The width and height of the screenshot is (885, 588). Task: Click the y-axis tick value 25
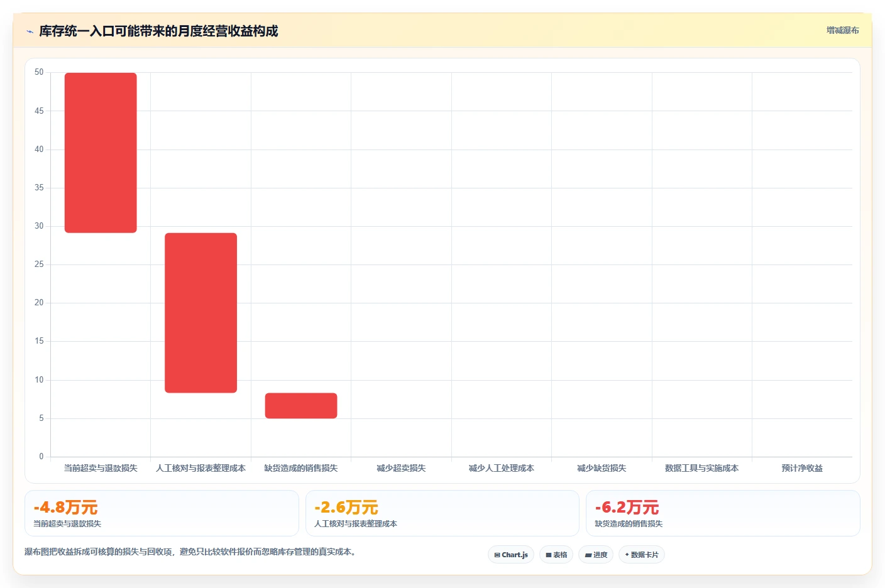pyautogui.click(x=39, y=264)
